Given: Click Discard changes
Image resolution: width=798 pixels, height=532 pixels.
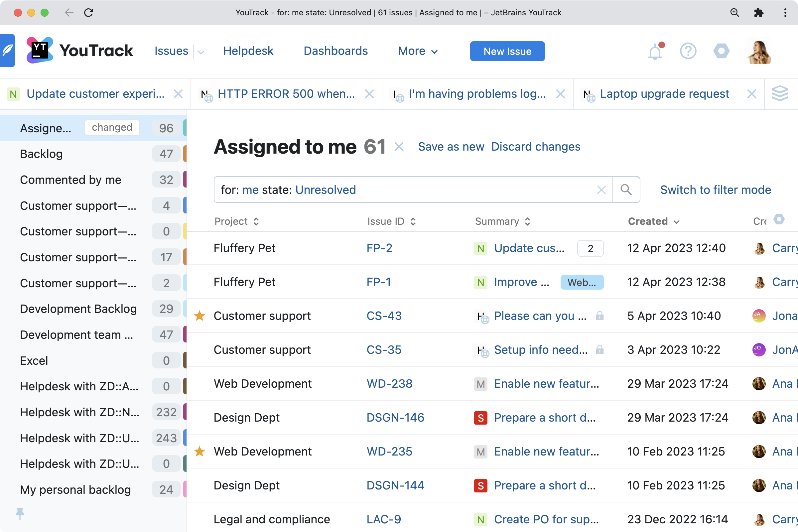Looking at the screenshot, I should tap(536, 147).
